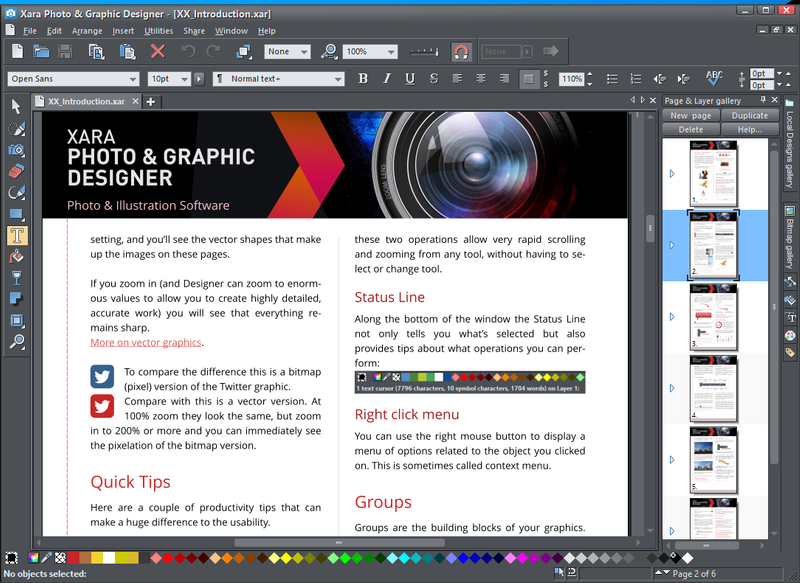Toggle italic formatting

(x=387, y=76)
